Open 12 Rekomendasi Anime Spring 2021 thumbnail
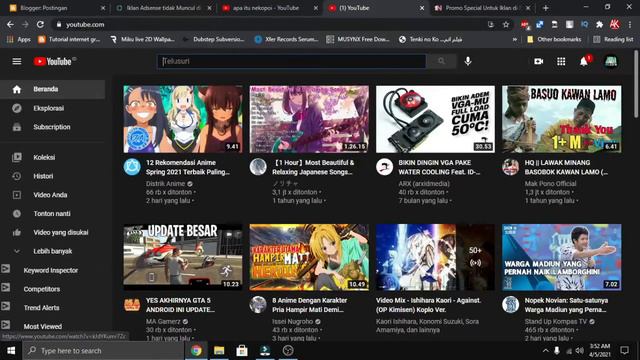 click(183, 119)
